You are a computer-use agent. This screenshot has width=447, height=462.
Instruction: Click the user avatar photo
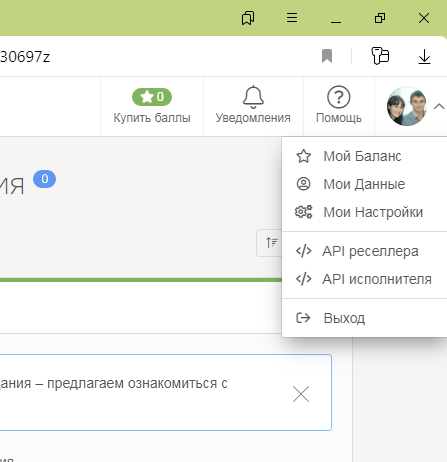coord(407,106)
